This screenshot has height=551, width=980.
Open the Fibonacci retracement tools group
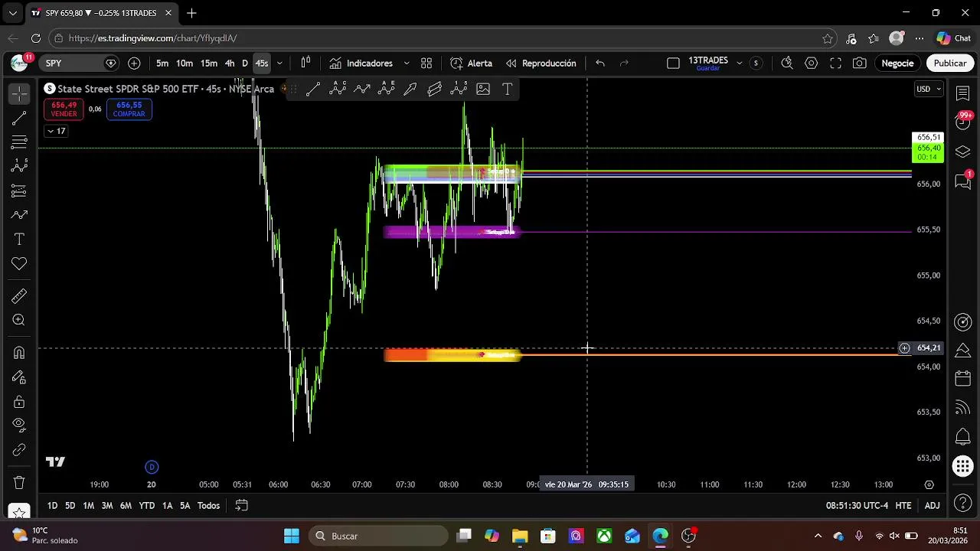19,142
